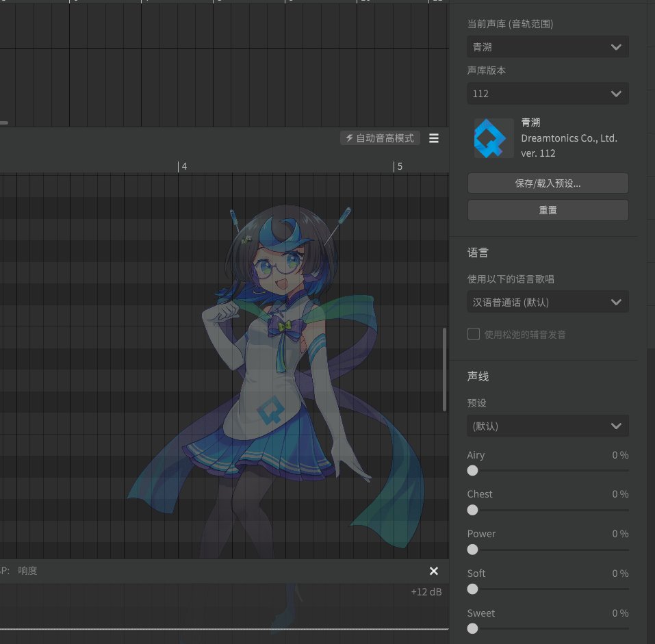Click the 重置 button
Viewport: 655px width, 644px height.
(x=548, y=210)
